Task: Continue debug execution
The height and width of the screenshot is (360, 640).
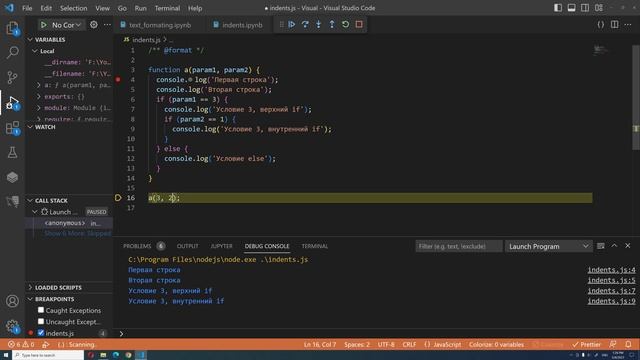Action: pos(292,24)
